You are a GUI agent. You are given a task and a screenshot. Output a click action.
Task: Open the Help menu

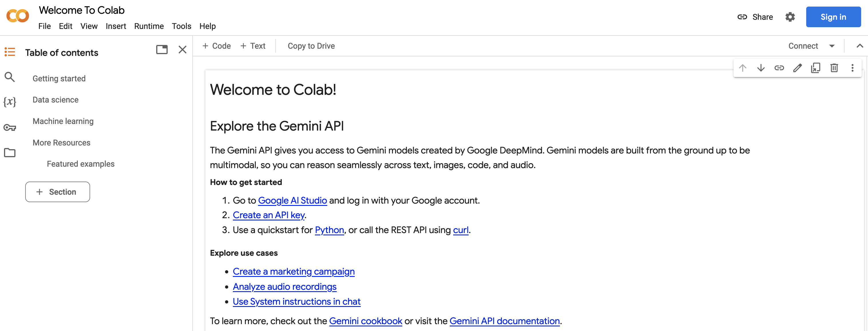[208, 26]
